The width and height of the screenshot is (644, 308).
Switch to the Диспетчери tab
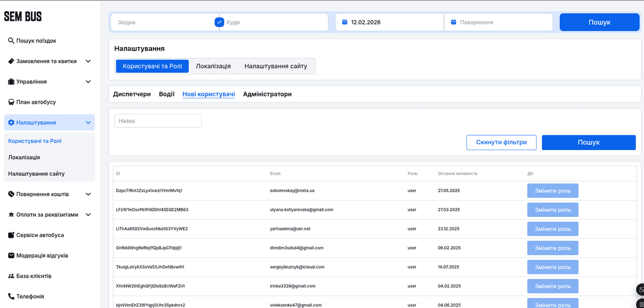(x=132, y=94)
